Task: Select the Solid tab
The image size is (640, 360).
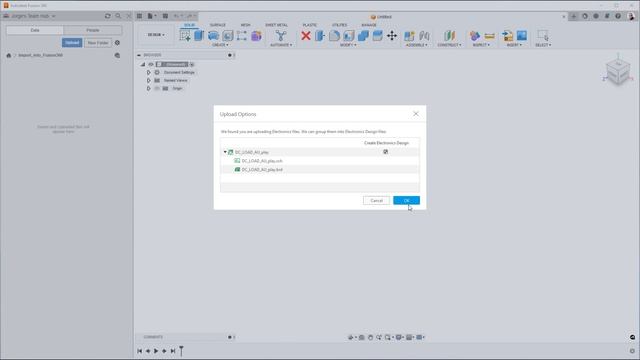Action: click(189, 25)
